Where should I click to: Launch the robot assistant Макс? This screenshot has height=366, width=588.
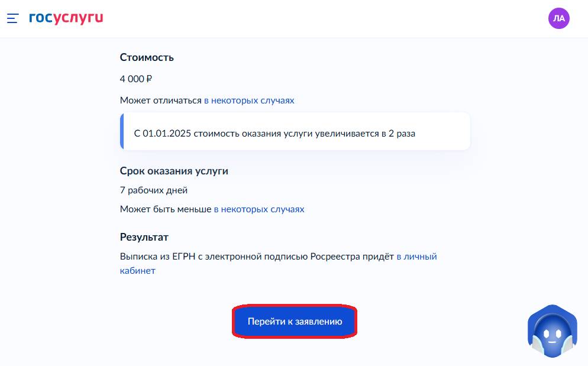tap(552, 330)
